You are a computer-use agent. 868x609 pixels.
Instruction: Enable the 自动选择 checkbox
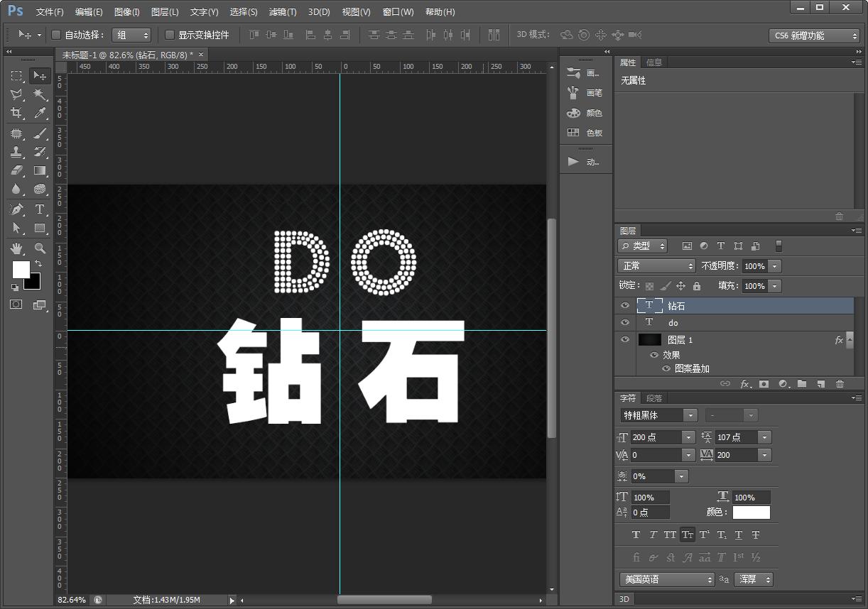56,33
